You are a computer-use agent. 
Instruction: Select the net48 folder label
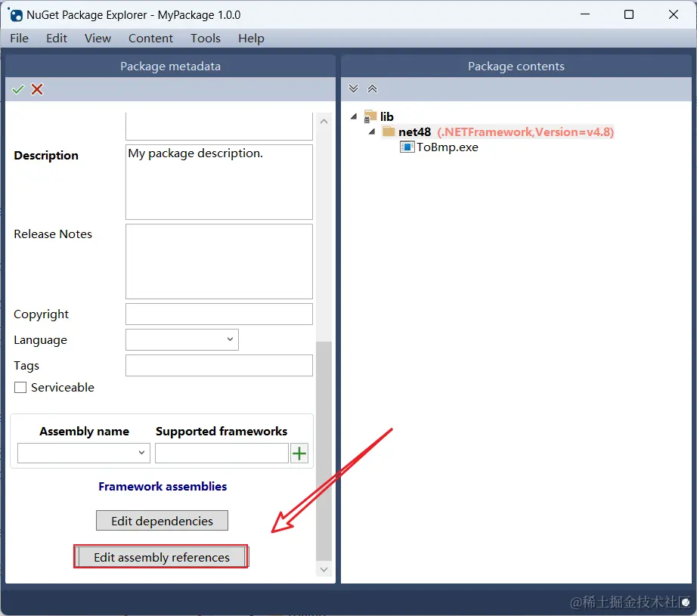tap(415, 132)
